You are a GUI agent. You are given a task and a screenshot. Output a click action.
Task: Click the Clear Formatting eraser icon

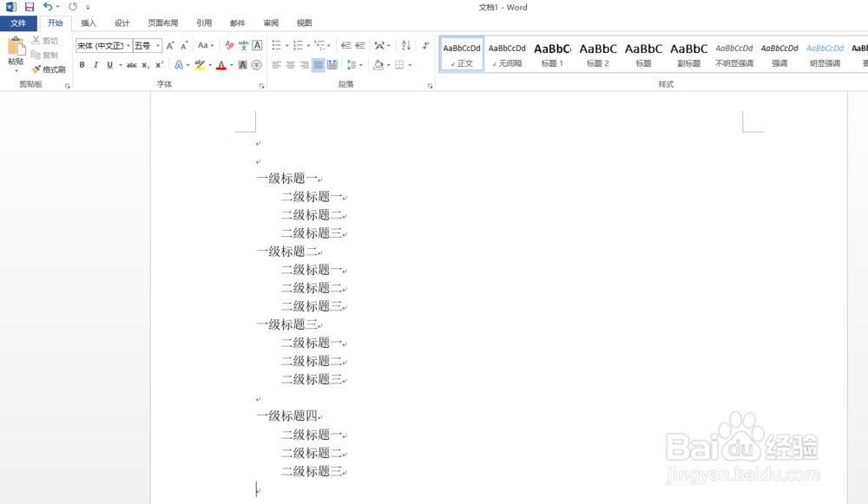tap(229, 45)
